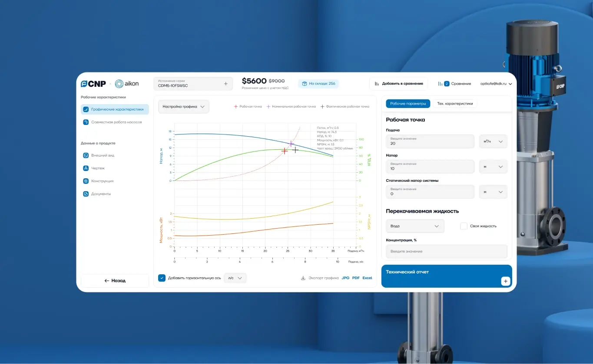Click the Экспорт графика label
The width and height of the screenshot is (593, 364).
pos(323,278)
